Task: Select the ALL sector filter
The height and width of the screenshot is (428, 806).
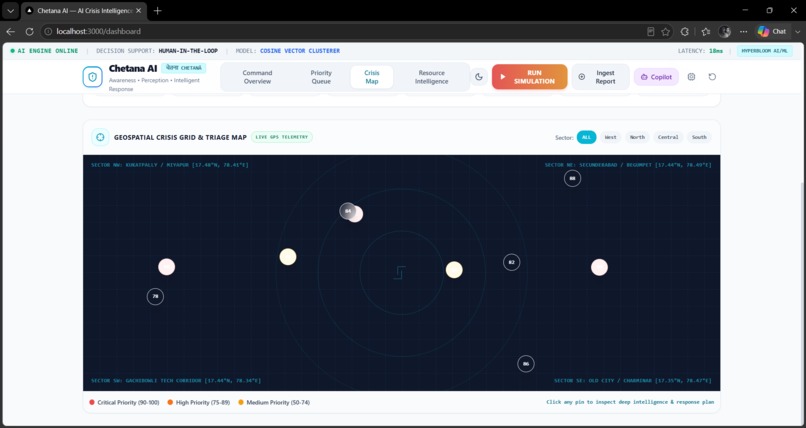Action: [587, 137]
